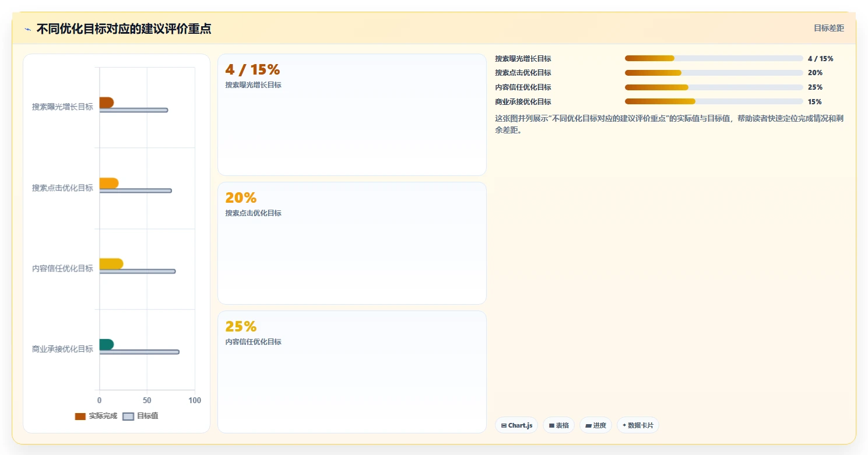Click the 4 / 15% data card value
Screen dimensions: 868x455
(252, 70)
